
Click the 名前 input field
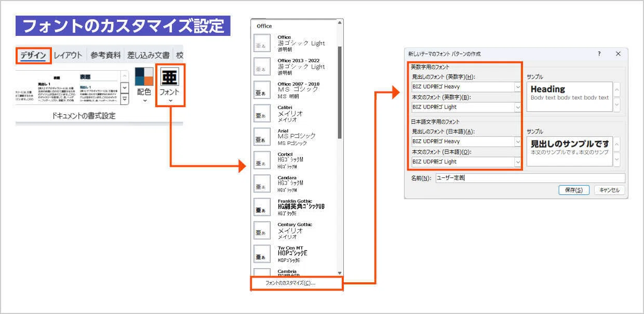(530, 178)
